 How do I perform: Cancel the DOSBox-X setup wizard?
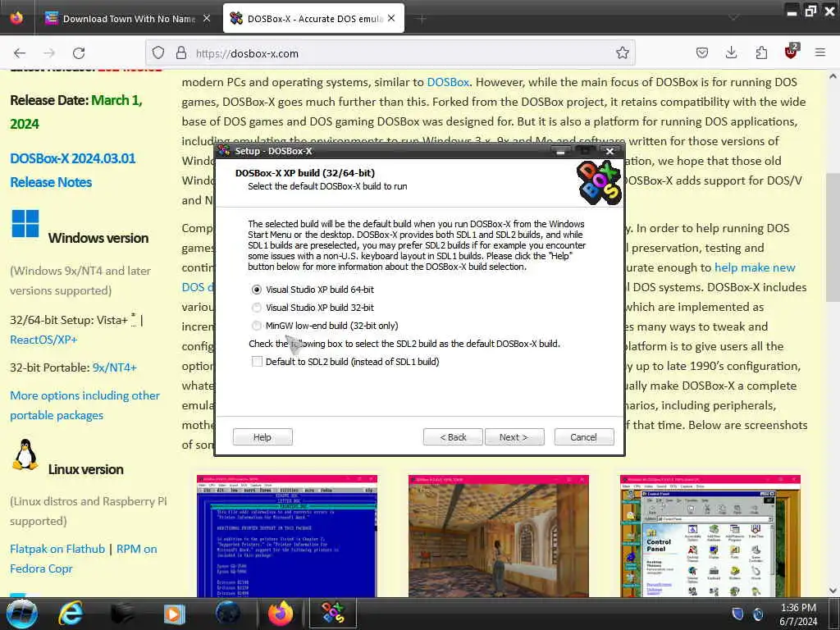pos(584,437)
